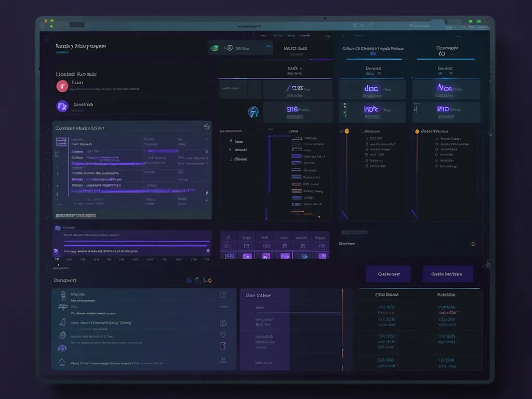Select the tile labeled "Nor"
The width and height of the screenshot is (532, 399).
[446, 89]
